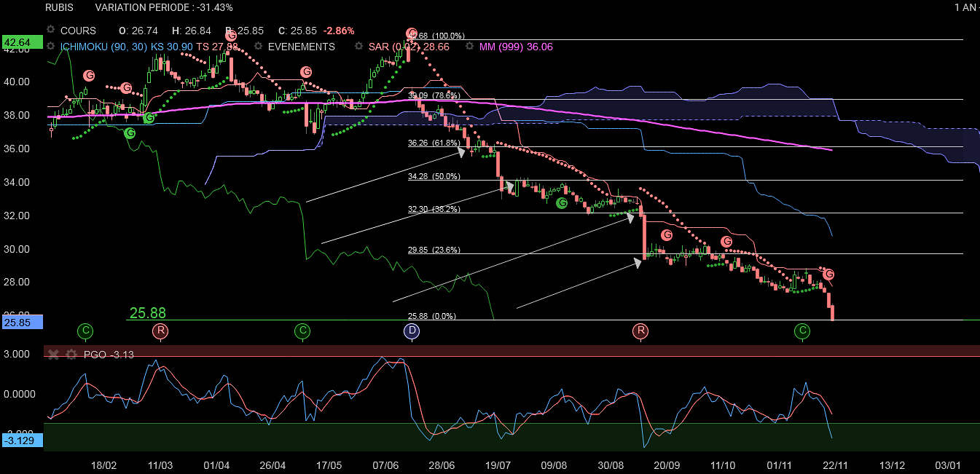
Task: Click the C event marker between 26/04 and 17/05
Action: tap(302, 331)
